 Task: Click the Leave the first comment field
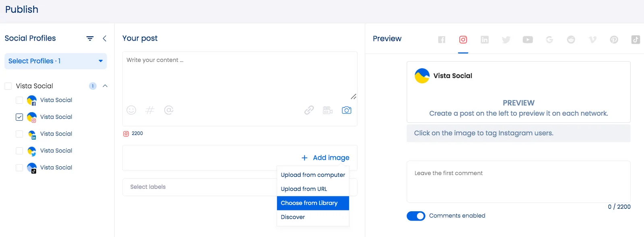tap(518, 181)
